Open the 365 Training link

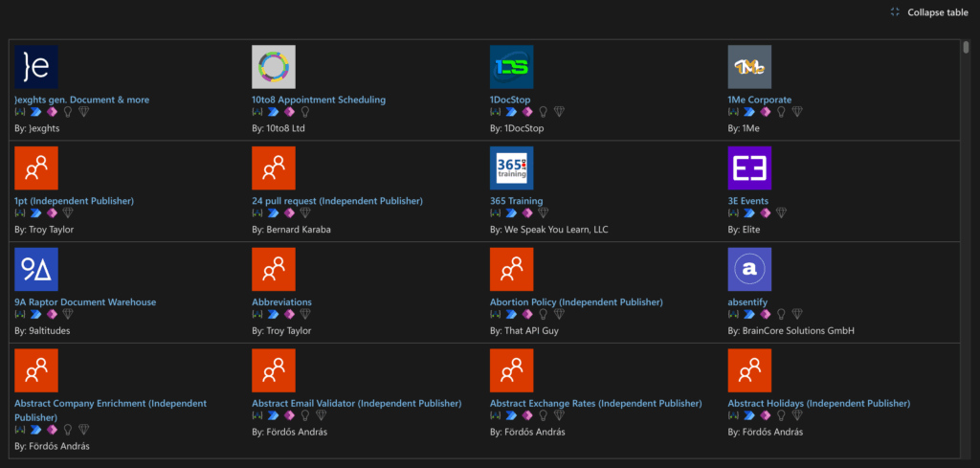tap(517, 201)
